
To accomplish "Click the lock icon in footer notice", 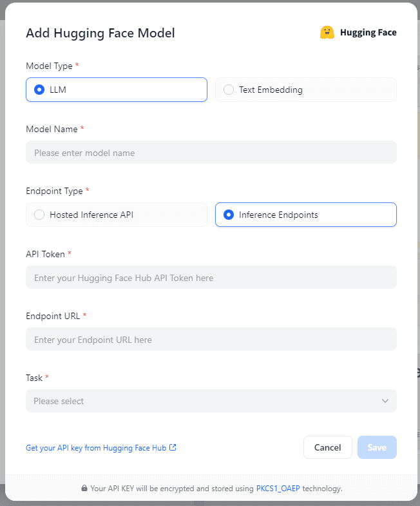I will point(84,489).
